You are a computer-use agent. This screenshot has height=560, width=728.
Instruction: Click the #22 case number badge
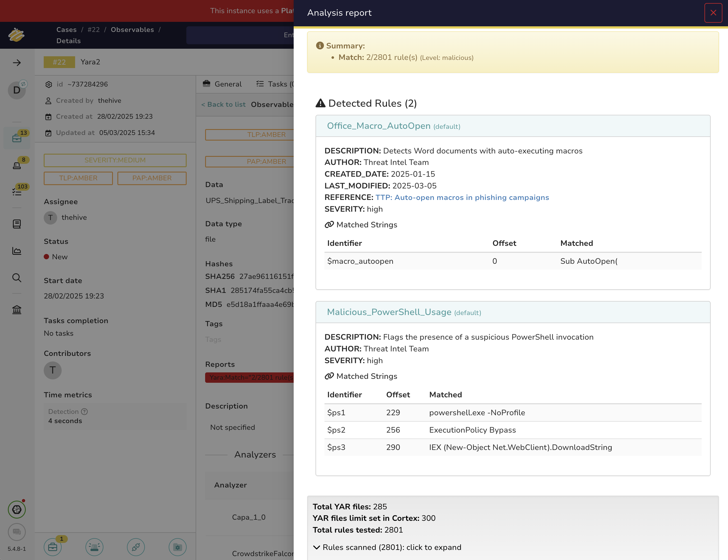(59, 62)
